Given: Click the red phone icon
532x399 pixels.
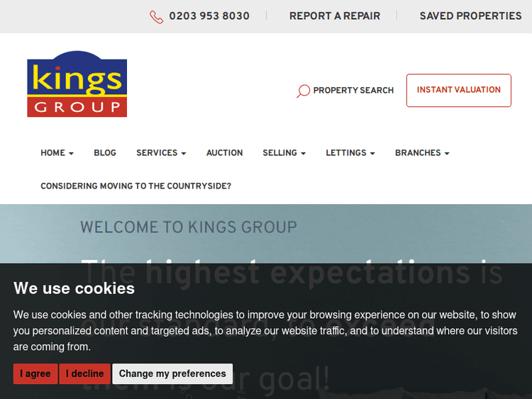Looking at the screenshot, I should coord(157,17).
